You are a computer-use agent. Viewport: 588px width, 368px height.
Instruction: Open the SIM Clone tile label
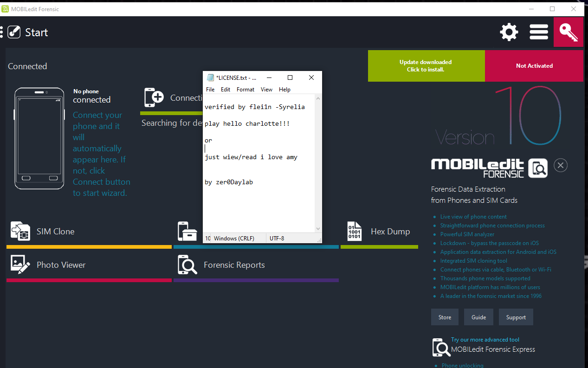56,232
